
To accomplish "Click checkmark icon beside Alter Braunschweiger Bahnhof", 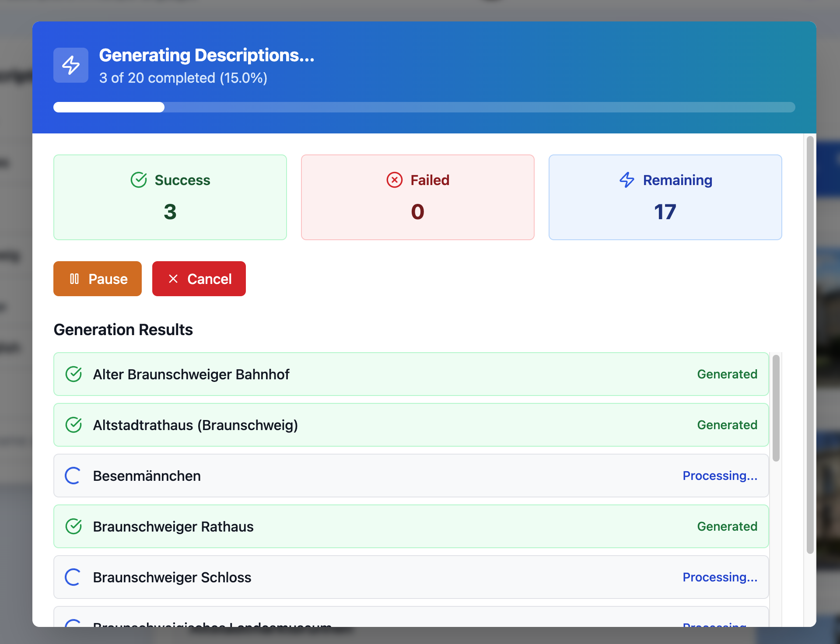I will click(x=73, y=374).
